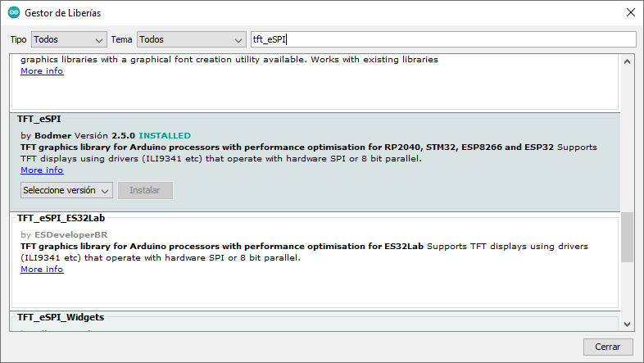This screenshot has width=644, height=363.
Task: Click the Cerrar button
Action: (x=607, y=347)
